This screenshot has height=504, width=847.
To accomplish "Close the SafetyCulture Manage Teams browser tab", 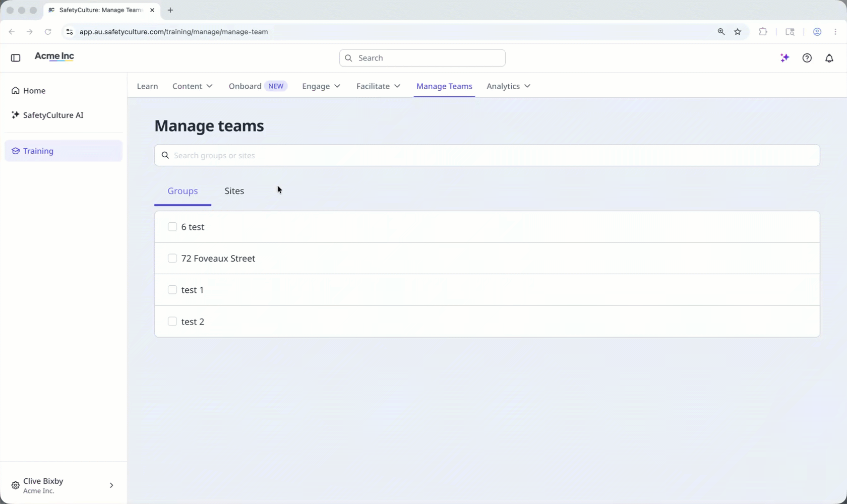I will (x=152, y=10).
